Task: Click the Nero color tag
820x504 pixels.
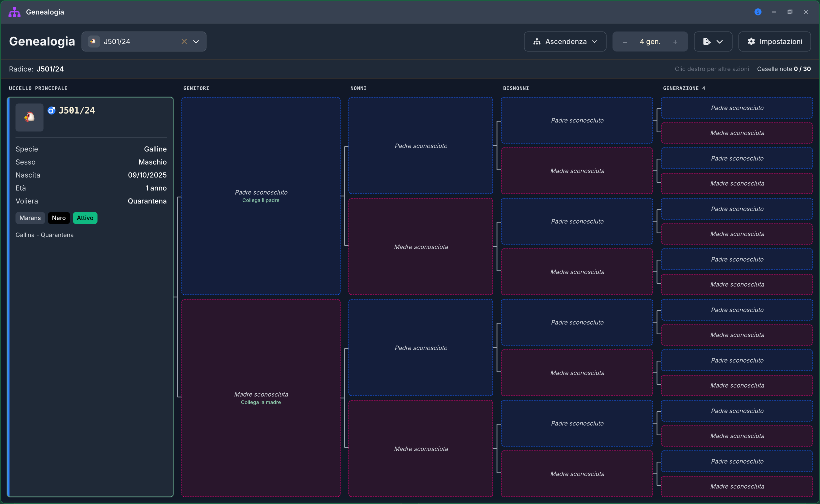Action: [x=59, y=218]
